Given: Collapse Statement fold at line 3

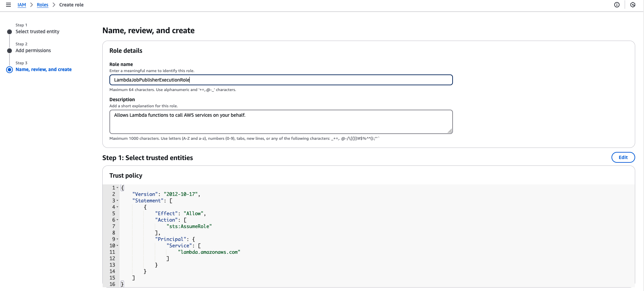Looking at the screenshot, I should (x=118, y=201).
